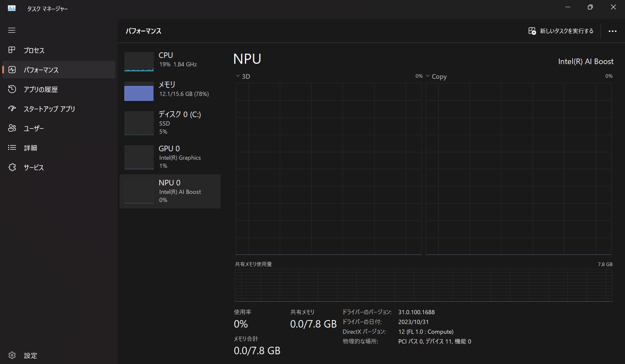Click the Services (サービス) puzzle icon
625x364 pixels.
pyautogui.click(x=12, y=167)
